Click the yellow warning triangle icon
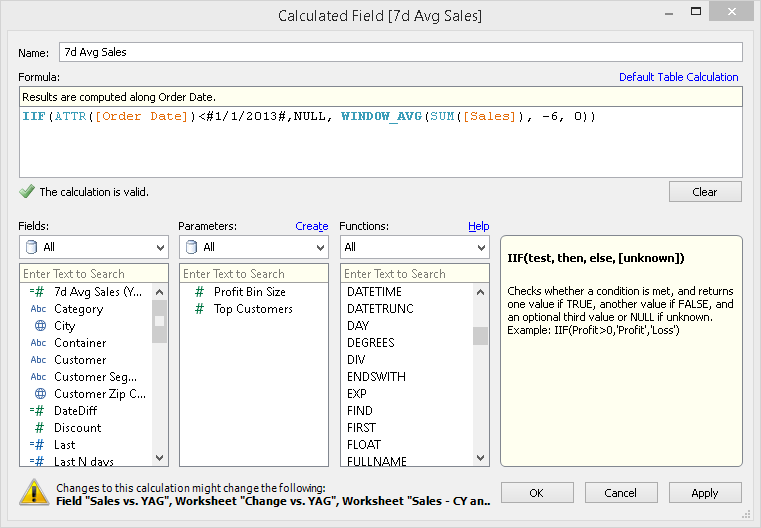This screenshot has width=761, height=528. pyautogui.click(x=35, y=491)
